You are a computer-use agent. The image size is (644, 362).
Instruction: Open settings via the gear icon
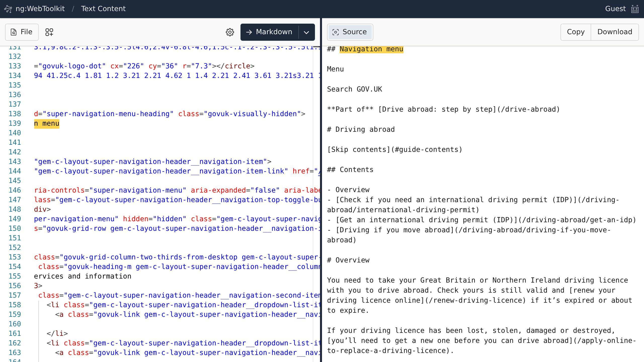click(x=230, y=32)
